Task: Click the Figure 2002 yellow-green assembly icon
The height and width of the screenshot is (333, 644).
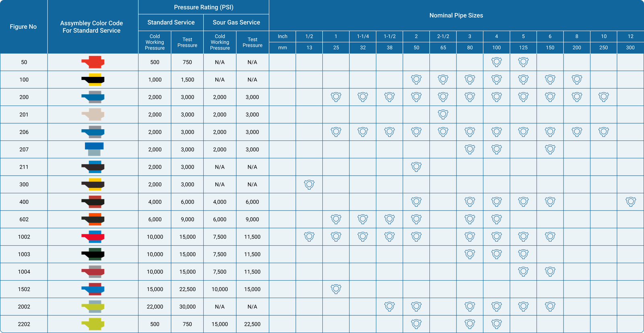Action: (93, 307)
